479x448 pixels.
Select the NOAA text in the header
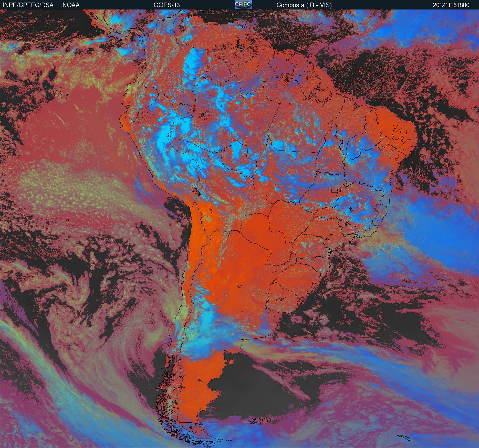coord(71,5)
